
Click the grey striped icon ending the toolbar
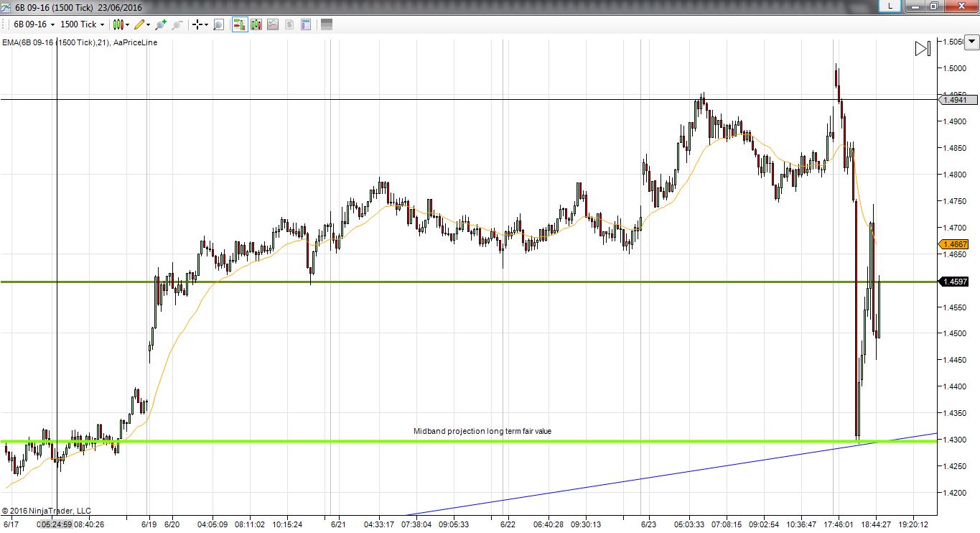tap(326, 24)
